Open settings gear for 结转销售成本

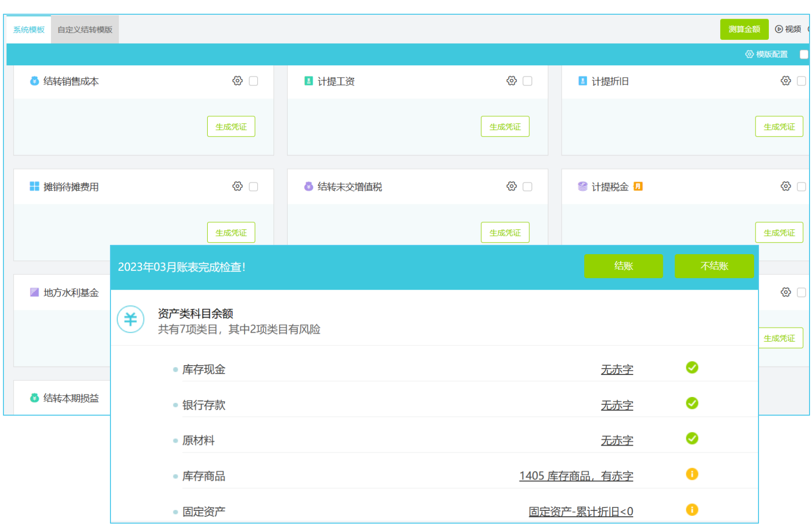238,81
